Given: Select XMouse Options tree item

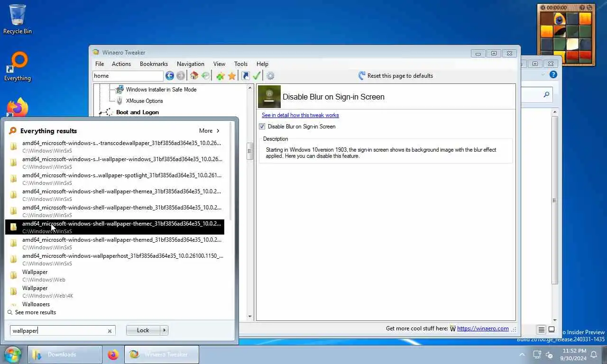Looking at the screenshot, I should click(144, 101).
